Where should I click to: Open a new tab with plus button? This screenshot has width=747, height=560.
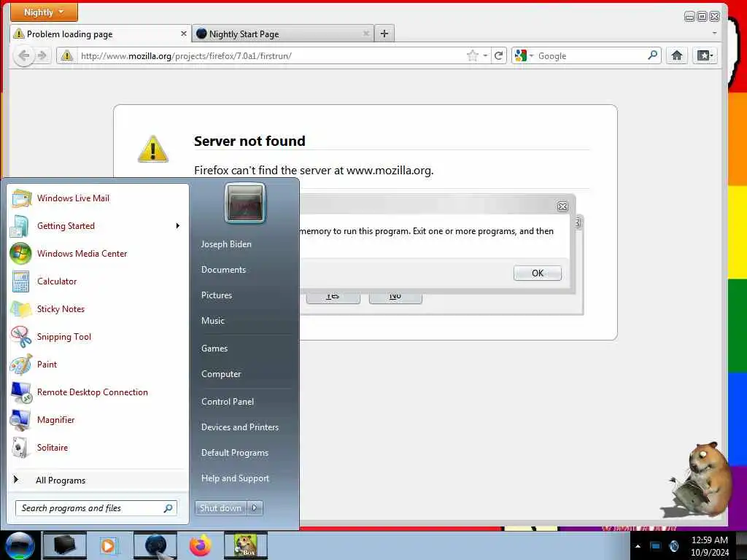coord(384,34)
